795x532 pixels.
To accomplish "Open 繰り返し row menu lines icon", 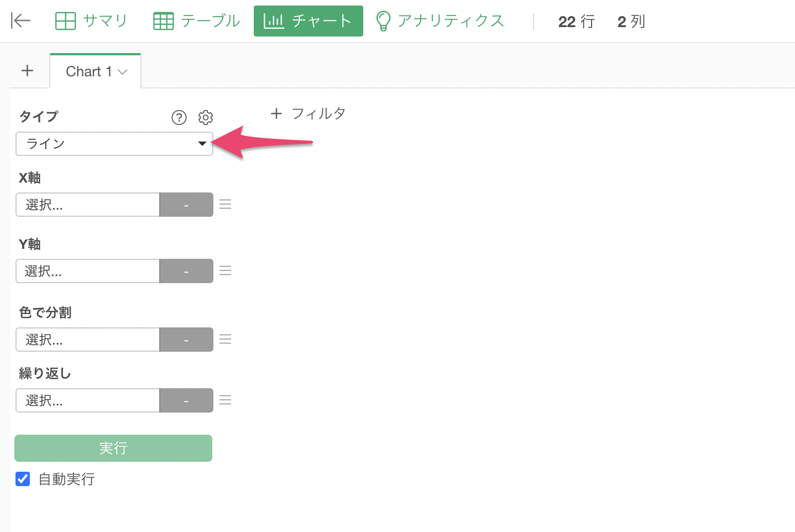I will (x=225, y=400).
